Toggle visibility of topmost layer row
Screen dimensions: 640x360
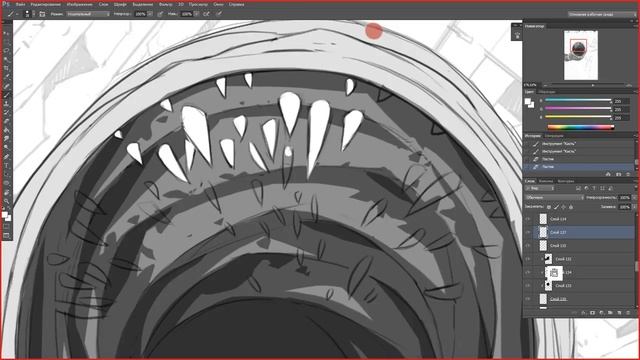coord(528,219)
